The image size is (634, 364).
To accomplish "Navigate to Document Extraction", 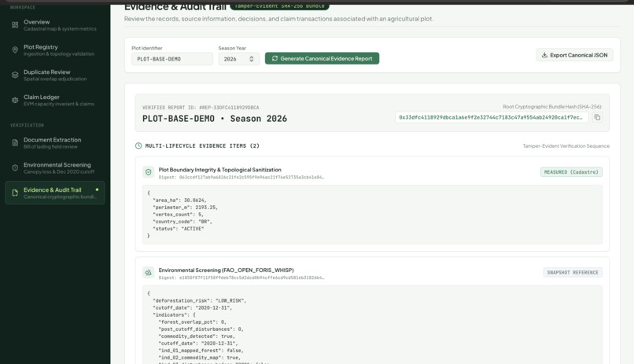I will coord(55,143).
